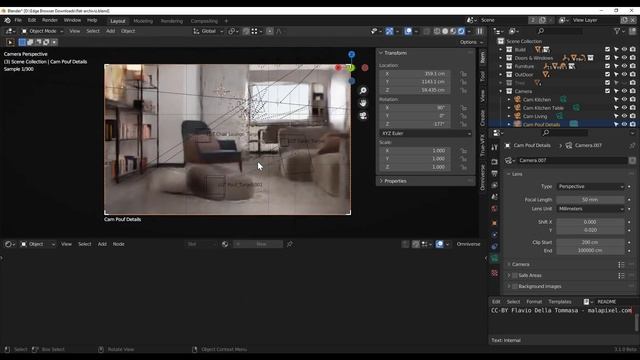Click the Location X value field
Viewport: 640px width, 360px height.
[x=415, y=74]
